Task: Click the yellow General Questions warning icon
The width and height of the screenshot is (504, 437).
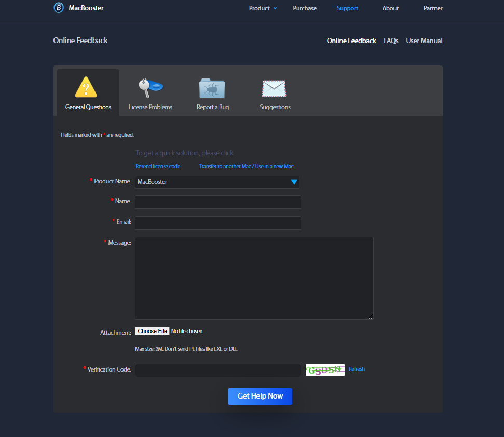Action: click(86, 87)
